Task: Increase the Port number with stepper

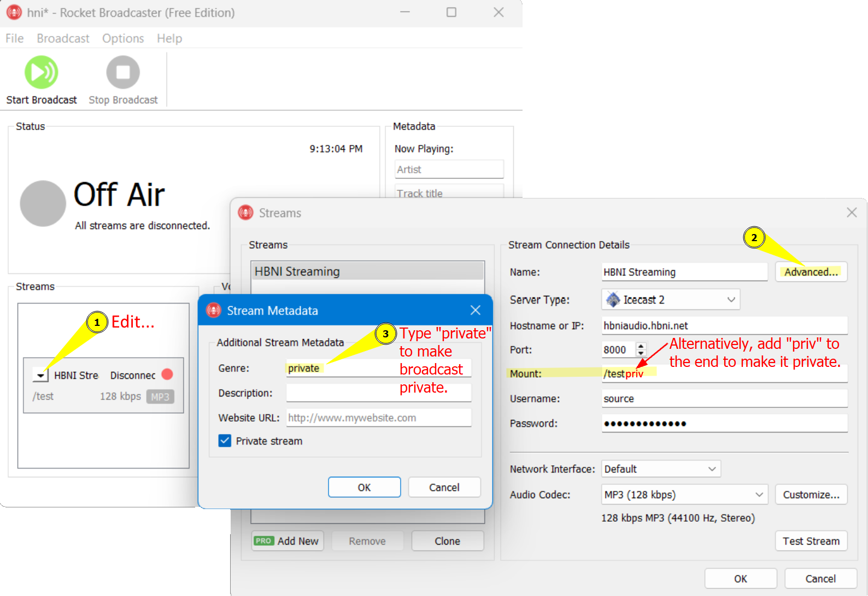Action: click(x=641, y=346)
